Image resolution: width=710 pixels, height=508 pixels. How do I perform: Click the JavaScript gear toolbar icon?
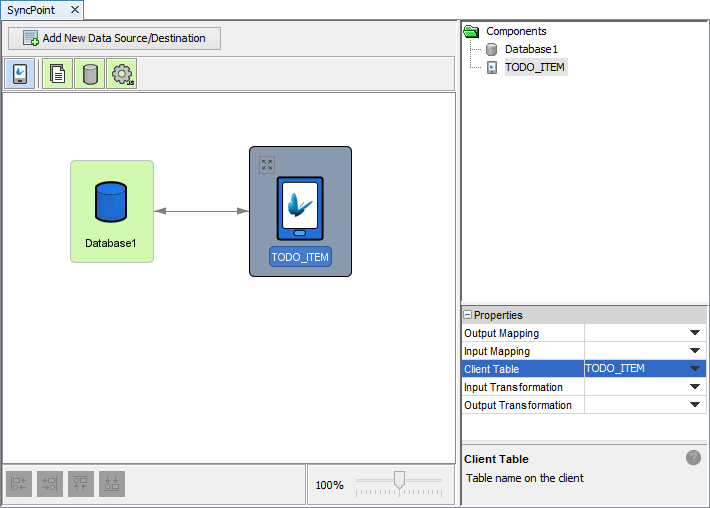click(x=122, y=74)
